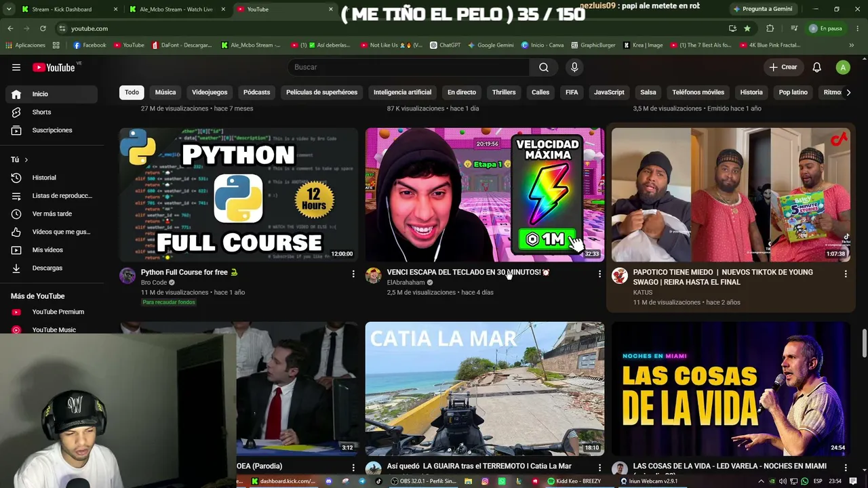Select the Inteligencia artificial filter chip

tap(402, 92)
